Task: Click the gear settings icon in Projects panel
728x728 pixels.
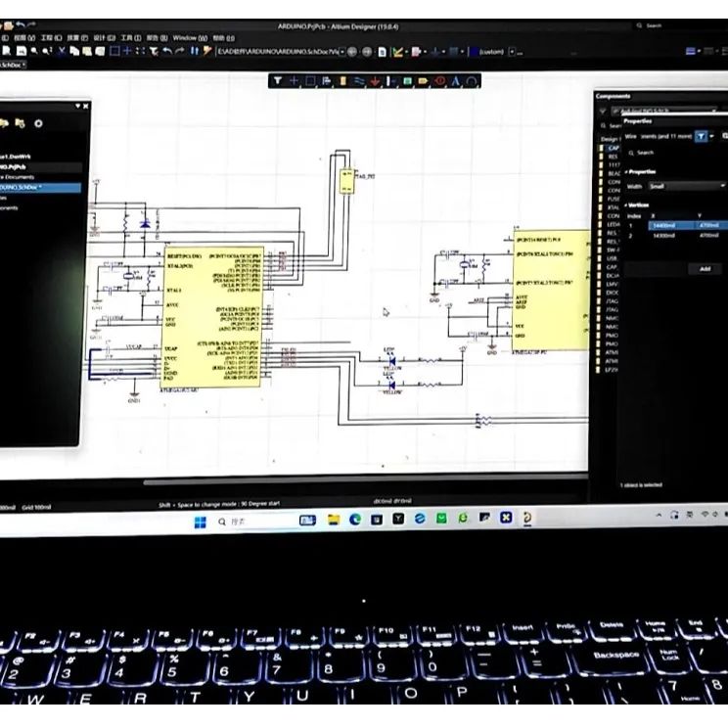Action: 38,123
